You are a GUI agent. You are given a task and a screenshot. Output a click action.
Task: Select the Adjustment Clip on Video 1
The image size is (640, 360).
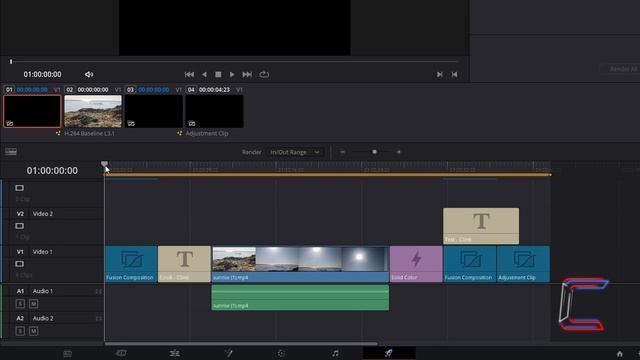(523, 264)
